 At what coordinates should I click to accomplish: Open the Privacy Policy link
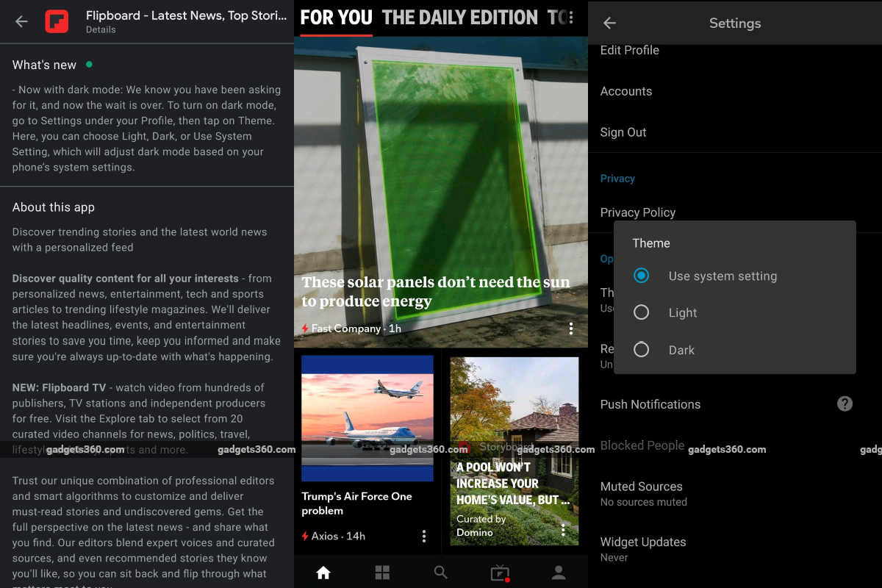pyautogui.click(x=638, y=212)
